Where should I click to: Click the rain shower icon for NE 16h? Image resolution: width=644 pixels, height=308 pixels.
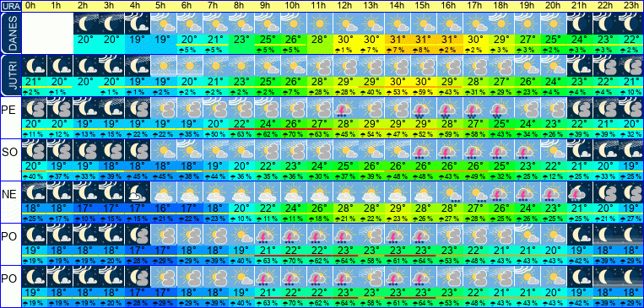tap(449, 192)
